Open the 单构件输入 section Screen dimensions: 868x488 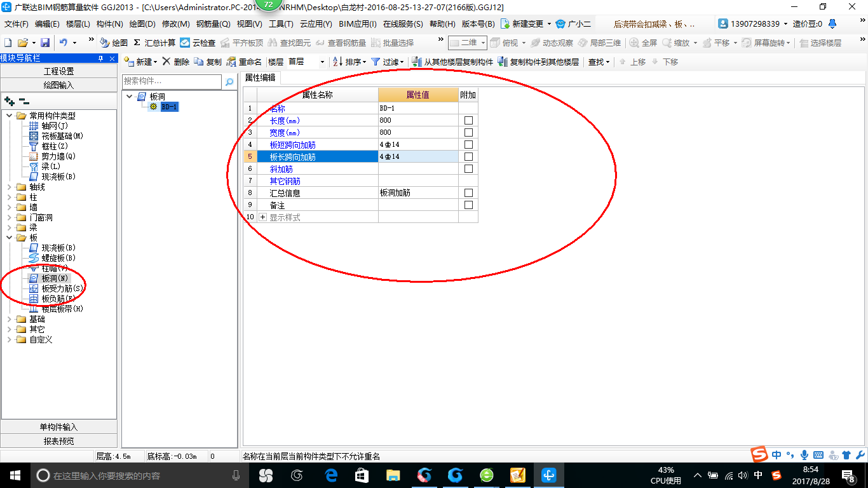58,427
